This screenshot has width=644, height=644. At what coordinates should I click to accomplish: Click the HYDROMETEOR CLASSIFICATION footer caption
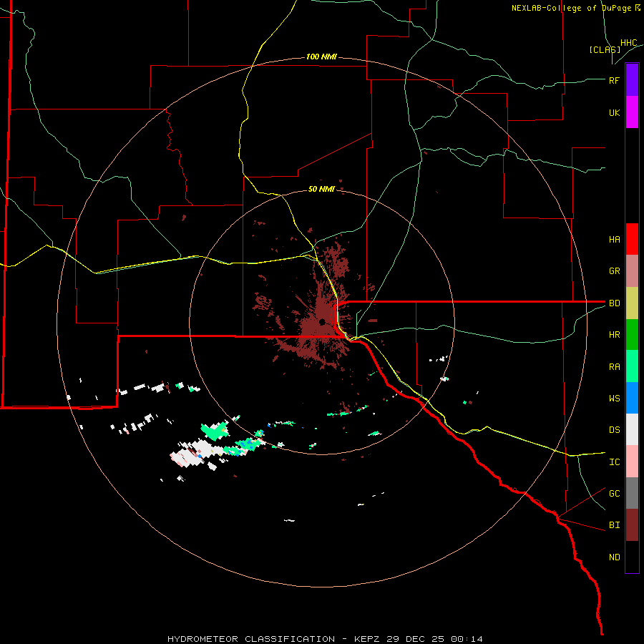point(325,639)
